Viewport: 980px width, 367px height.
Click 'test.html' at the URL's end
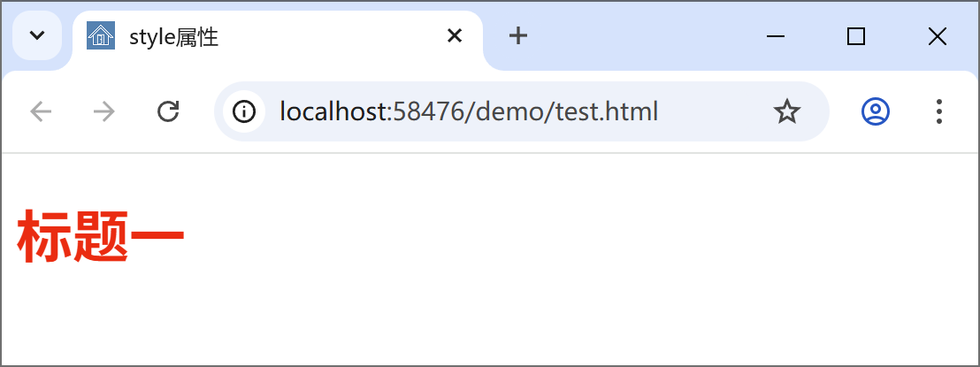(608, 112)
